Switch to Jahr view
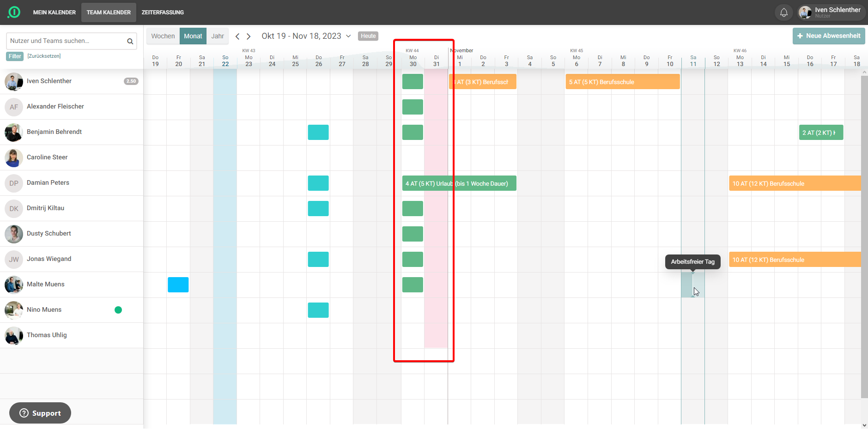The image size is (868, 430). click(218, 36)
